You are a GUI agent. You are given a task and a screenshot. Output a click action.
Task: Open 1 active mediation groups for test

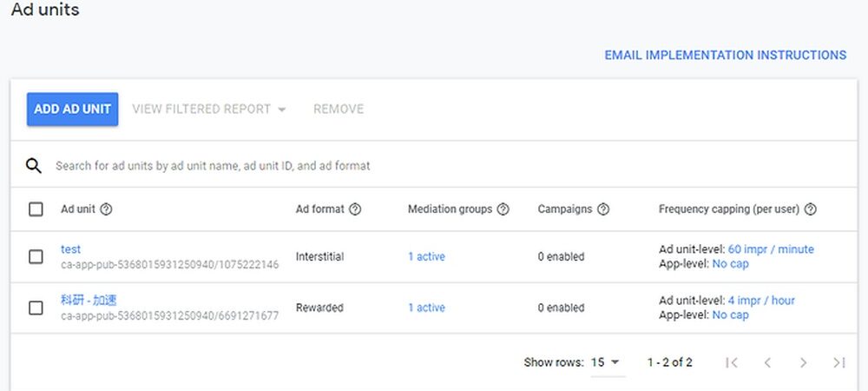coord(426,257)
